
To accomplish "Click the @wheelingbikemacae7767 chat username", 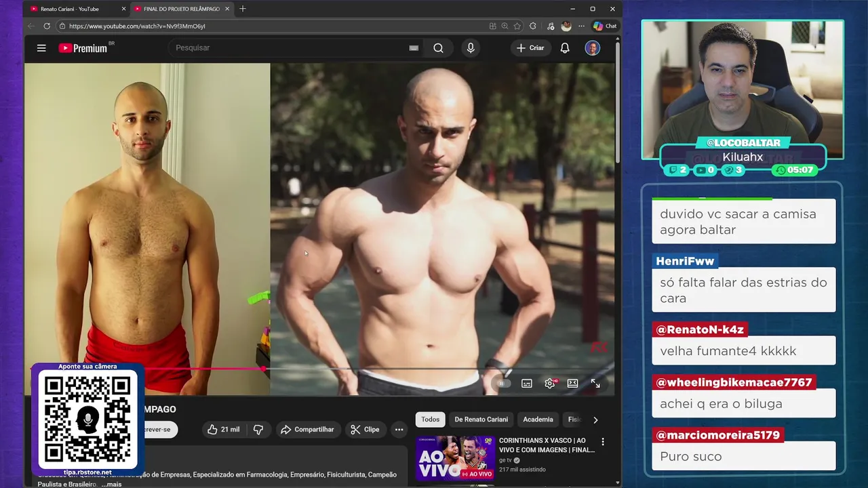I will (x=734, y=382).
